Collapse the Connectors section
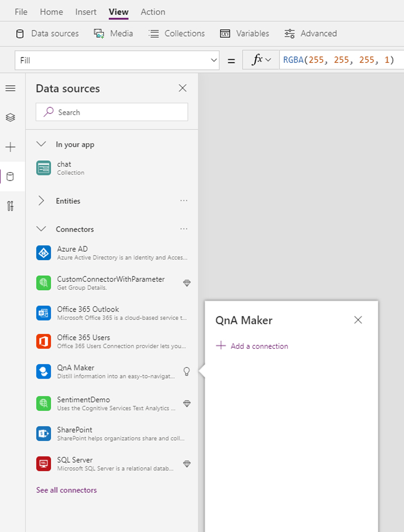 (x=41, y=229)
